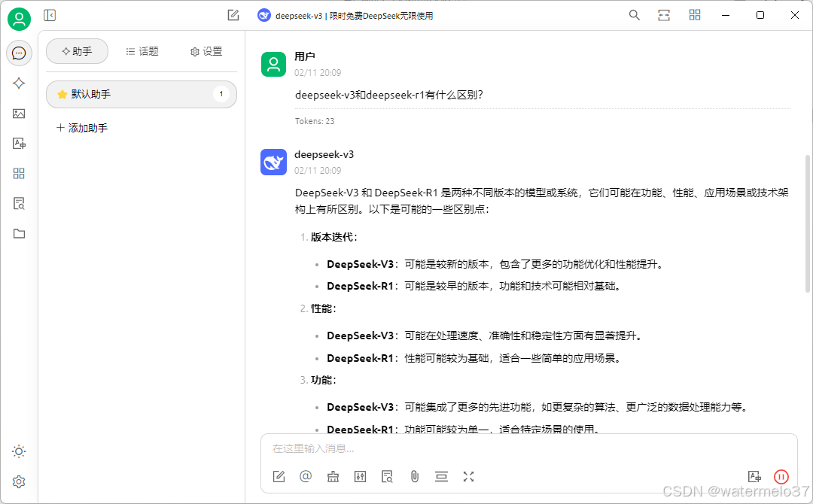This screenshot has height=504, width=813.
Task: Switch to the 设置 tab
Action: click(x=206, y=51)
